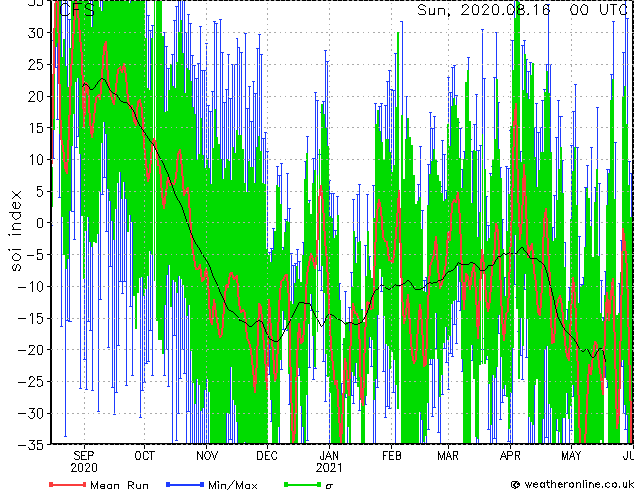Click the y-axis value -35
This screenshot has height=490, width=634.
click(x=31, y=445)
